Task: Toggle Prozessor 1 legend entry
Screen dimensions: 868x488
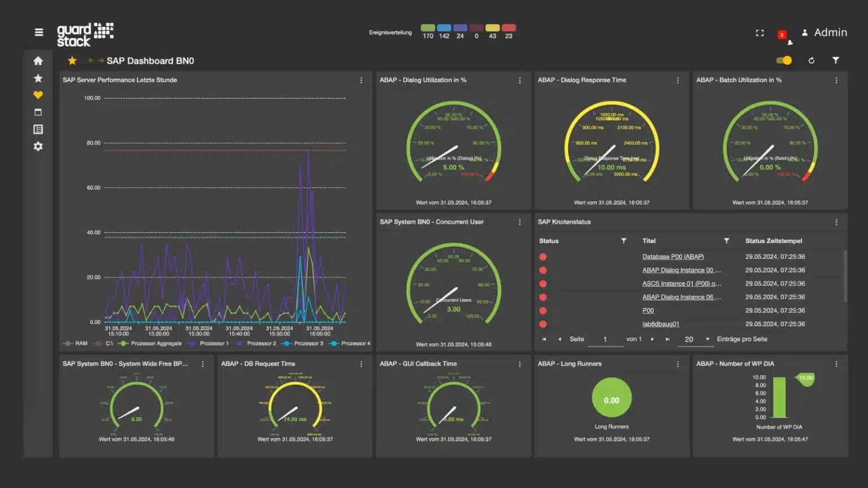Action: click(209, 343)
